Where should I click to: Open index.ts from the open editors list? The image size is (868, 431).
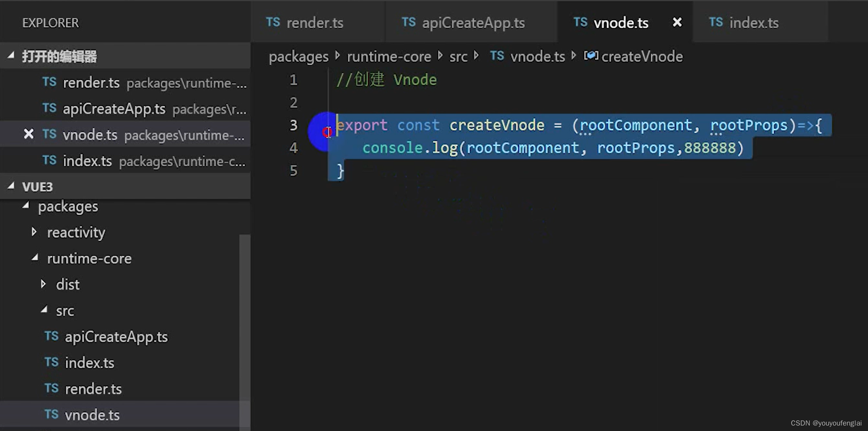(125, 160)
